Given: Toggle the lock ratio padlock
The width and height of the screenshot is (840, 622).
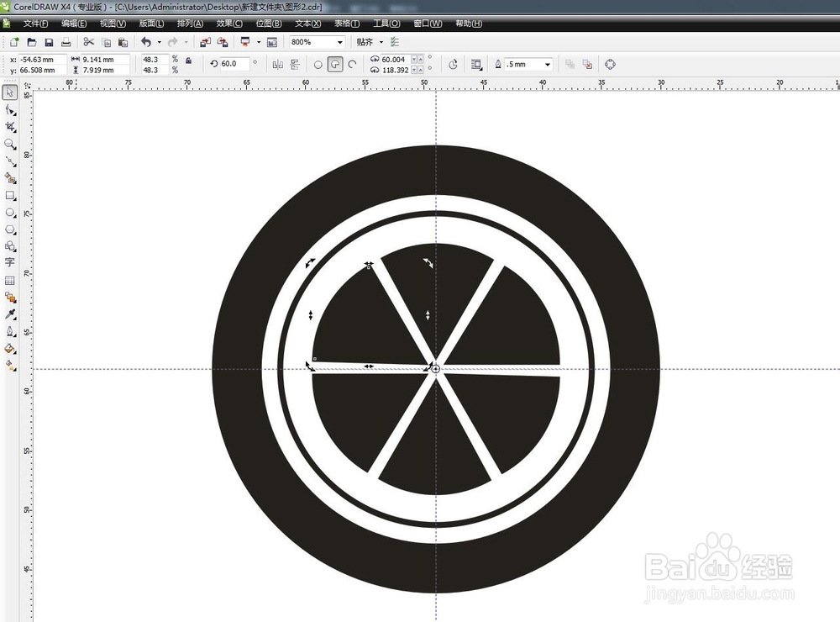Looking at the screenshot, I should (x=188, y=61).
